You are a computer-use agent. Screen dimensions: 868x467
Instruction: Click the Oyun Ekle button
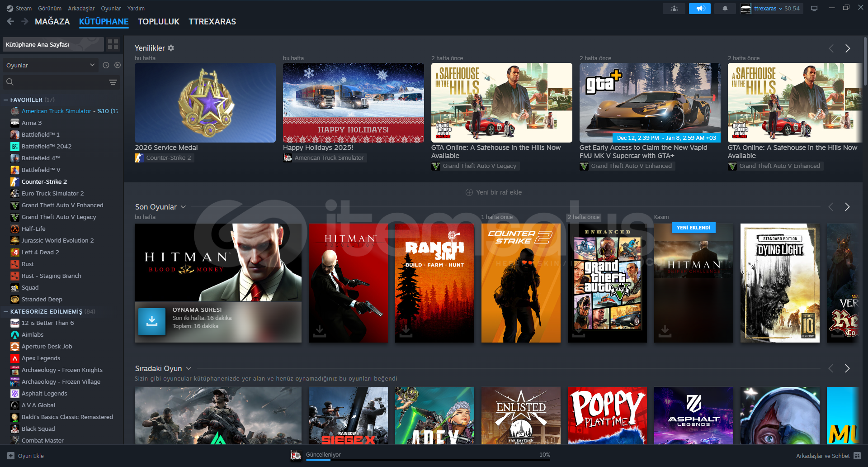point(26,456)
